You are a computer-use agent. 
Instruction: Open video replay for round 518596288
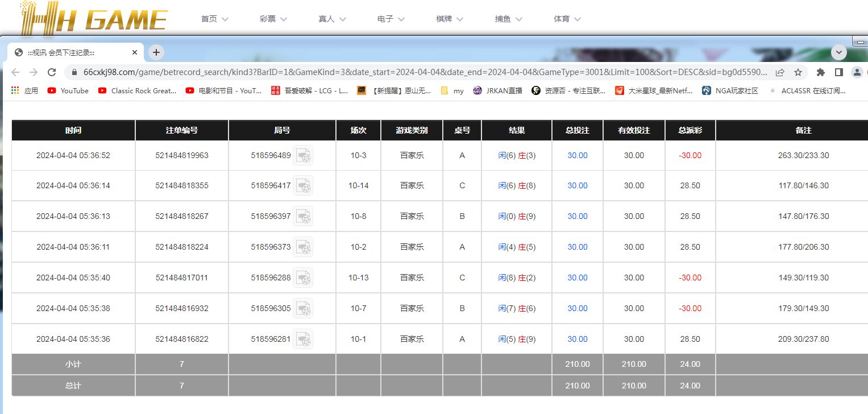click(303, 278)
